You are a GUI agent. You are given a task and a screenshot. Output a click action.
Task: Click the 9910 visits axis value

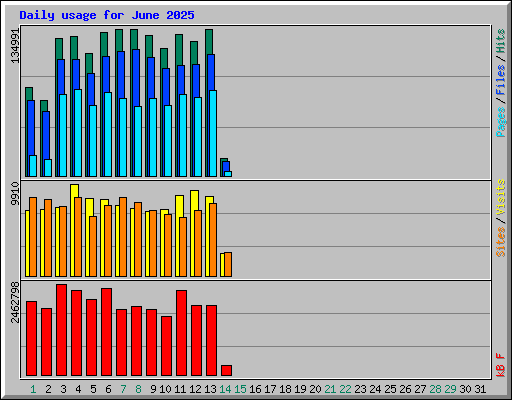(15, 193)
